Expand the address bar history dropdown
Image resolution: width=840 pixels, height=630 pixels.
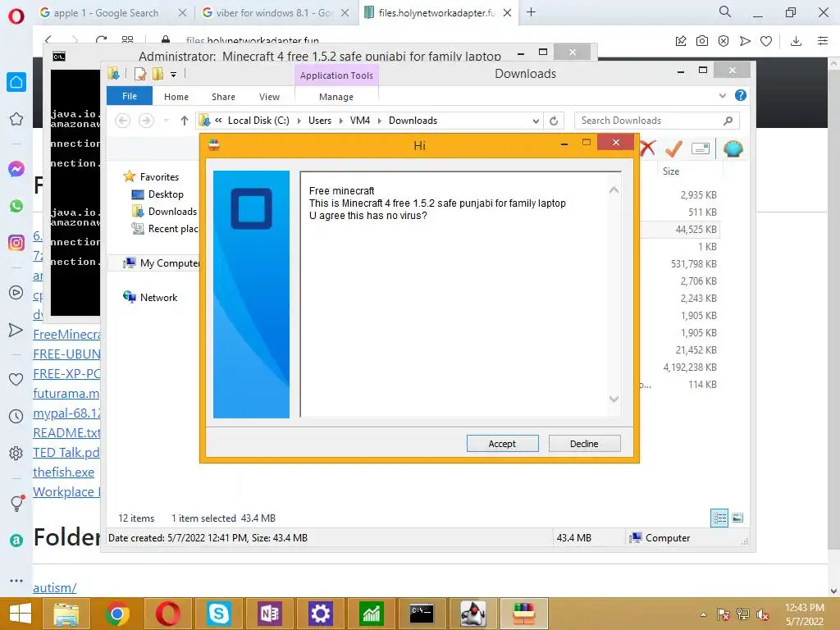535,121
